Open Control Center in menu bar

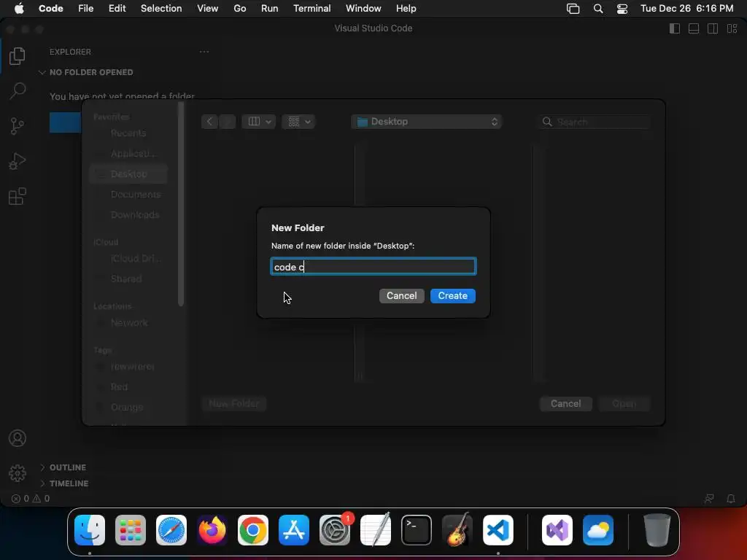pos(622,9)
